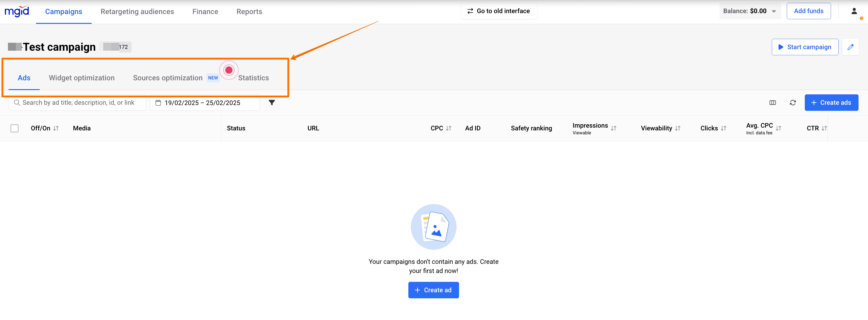Click the mgid logo
The width and height of the screenshot is (868, 320).
coord(17,12)
